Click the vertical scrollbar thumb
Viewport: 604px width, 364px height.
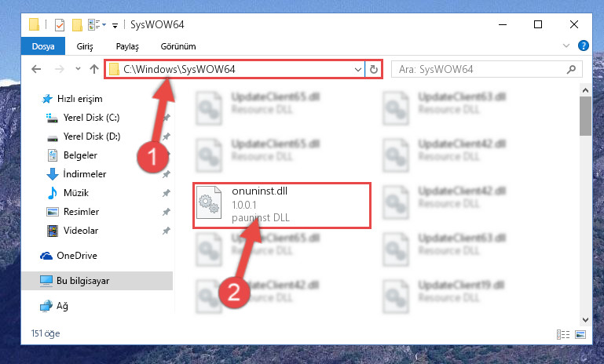(585, 116)
